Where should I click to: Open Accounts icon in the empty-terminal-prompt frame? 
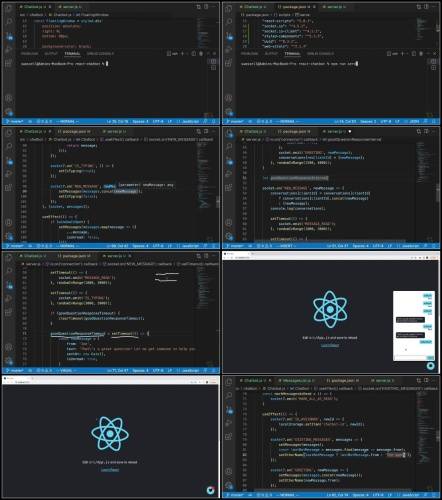point(9,98)
